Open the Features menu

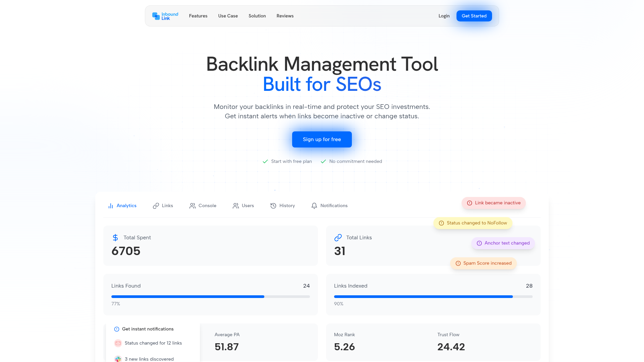point(198,16)
